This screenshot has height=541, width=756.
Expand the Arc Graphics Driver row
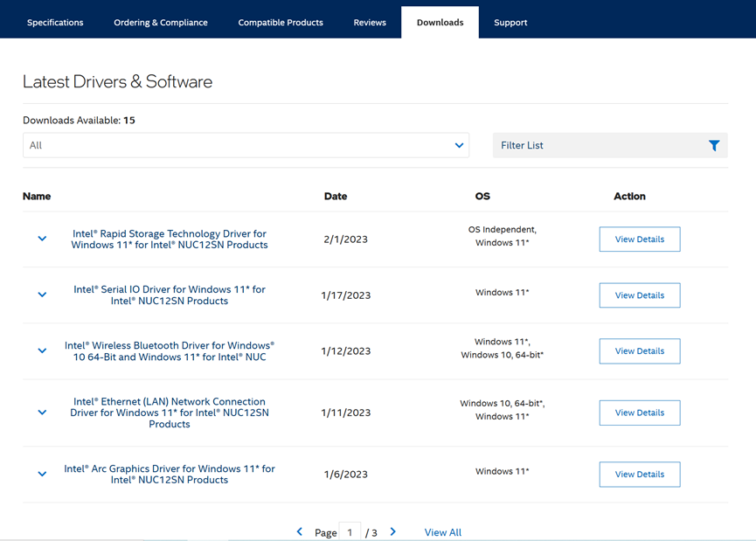coord(43,474)
